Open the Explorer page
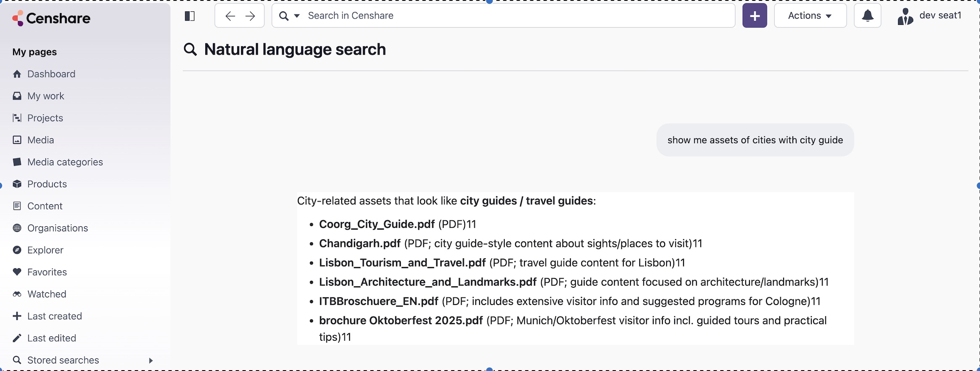This screenshot has width=980, height=371. [45, 250]
